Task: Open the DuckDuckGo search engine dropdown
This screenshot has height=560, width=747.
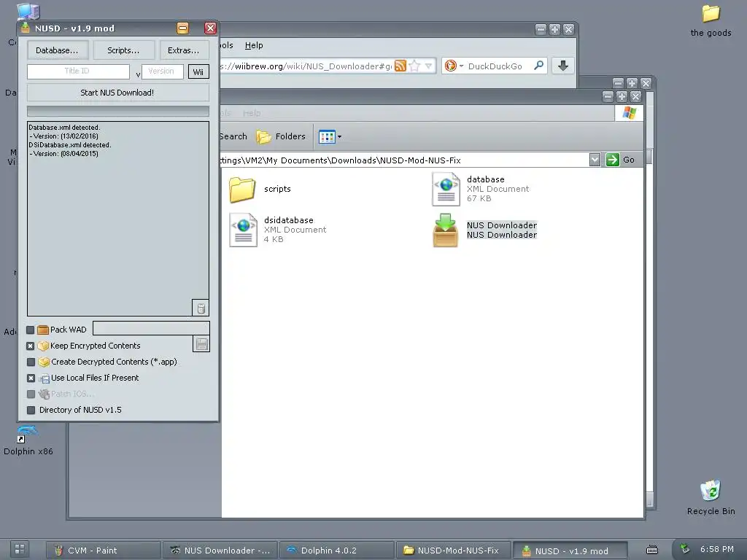Action: [454, 66]
